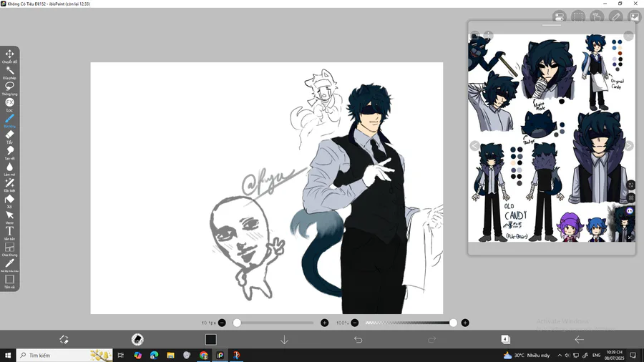The width and height of the screenshot is (644, 362).
Task: Decrease opacity with minus button
Action: click(x=355, y=323)
